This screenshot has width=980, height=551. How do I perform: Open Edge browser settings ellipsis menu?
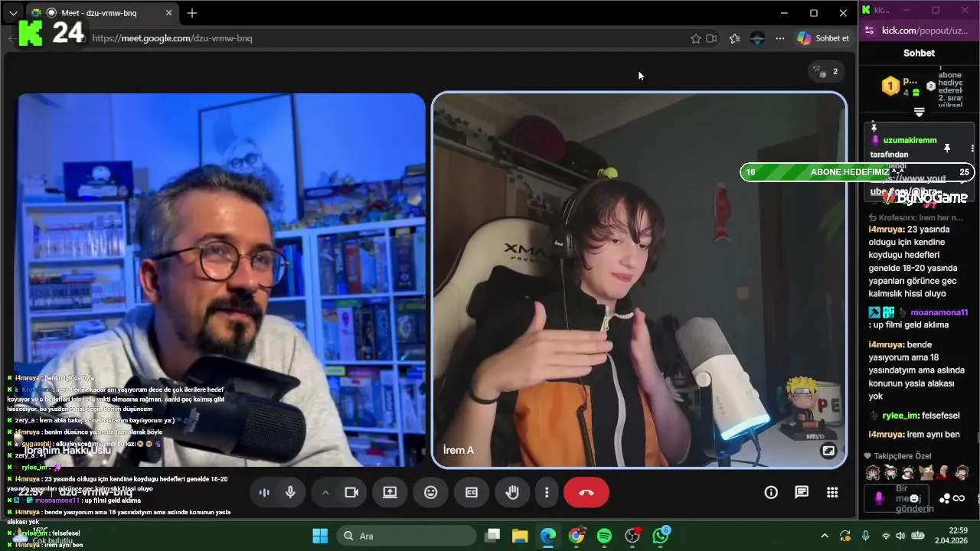click(780, 38)
